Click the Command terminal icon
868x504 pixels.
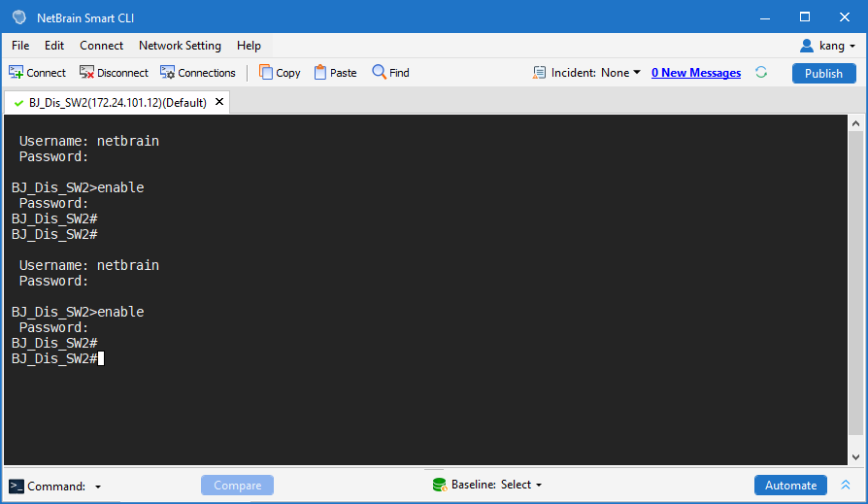(17, 487)
